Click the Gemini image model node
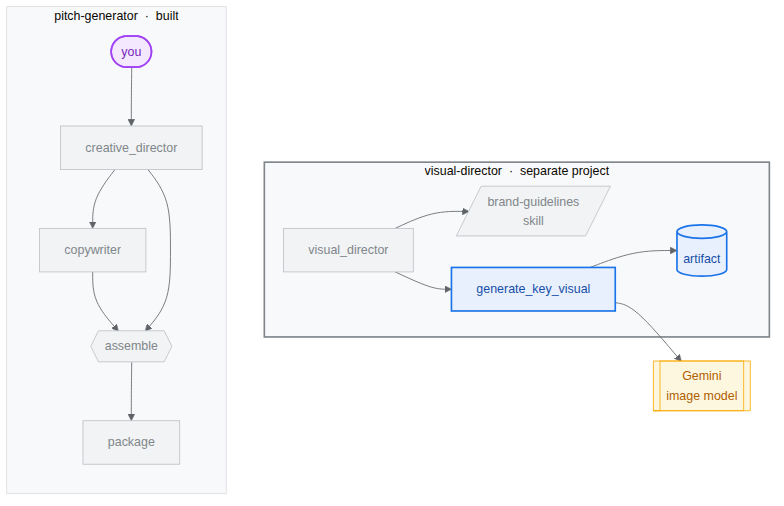This screenshot has width=784, height=506. tap(702, 386)
